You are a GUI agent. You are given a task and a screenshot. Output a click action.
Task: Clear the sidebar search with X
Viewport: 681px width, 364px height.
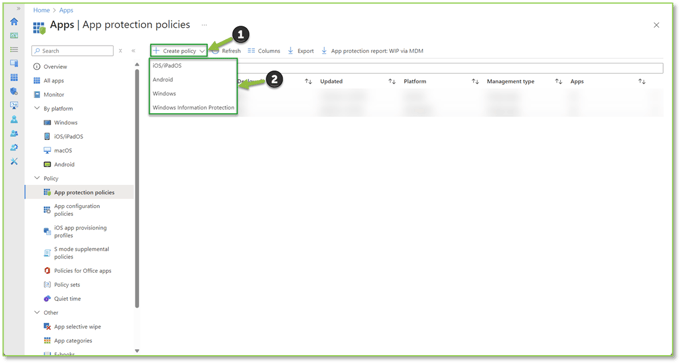tap(120, 51)
